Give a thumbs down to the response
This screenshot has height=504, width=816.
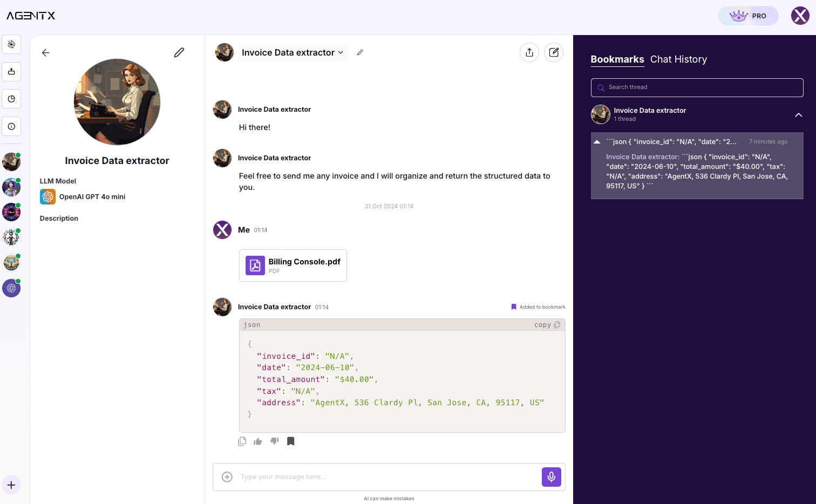275,441
